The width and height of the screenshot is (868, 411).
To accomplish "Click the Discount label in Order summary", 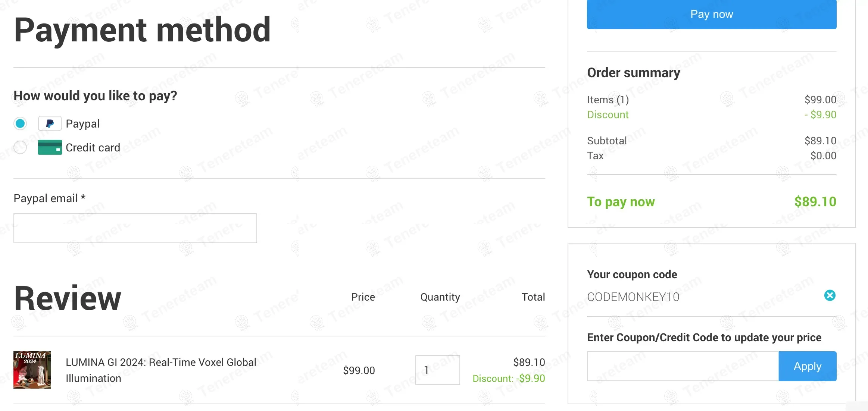I will [608, 114].
